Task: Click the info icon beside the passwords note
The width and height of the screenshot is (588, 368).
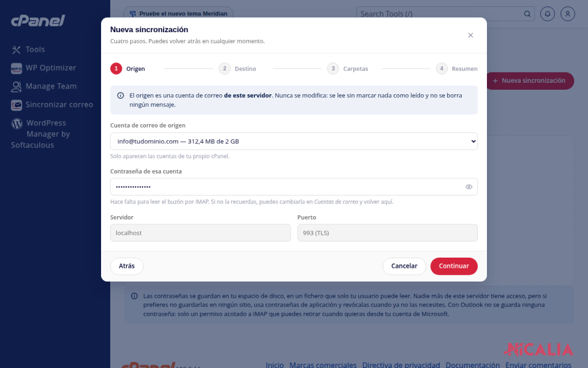Action: pyautogui.click(x=134, y=296)
